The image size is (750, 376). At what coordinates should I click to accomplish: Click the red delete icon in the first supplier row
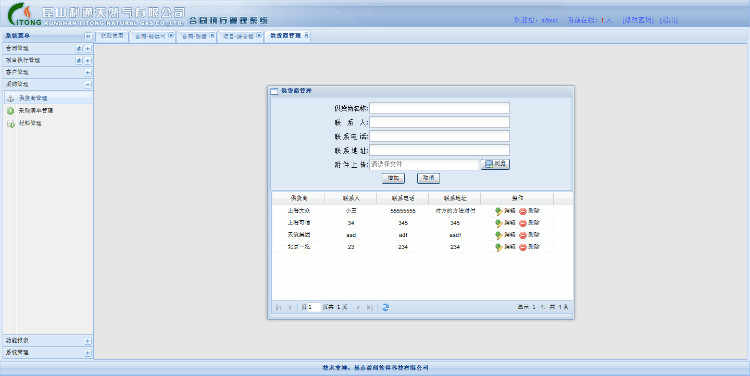tap(523, 211)
